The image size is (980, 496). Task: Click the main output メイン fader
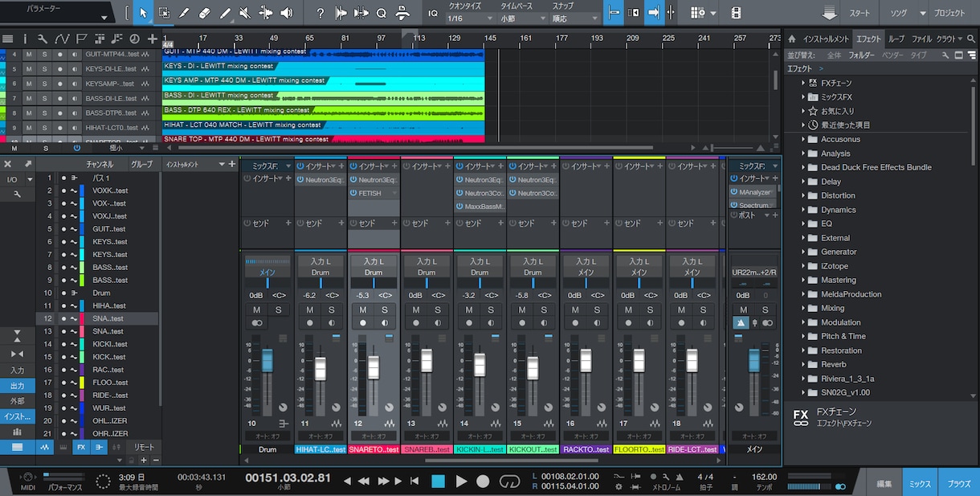coord(754,360)
